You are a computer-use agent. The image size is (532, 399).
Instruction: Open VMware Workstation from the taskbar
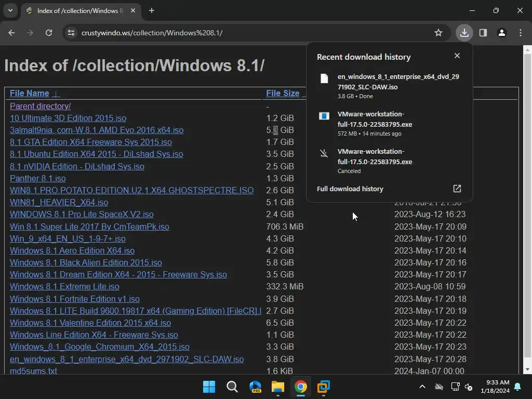tap(323, 387)
